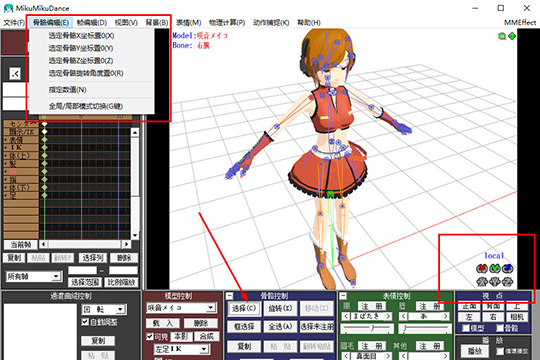Open the 帧编辑(D) menu
This screenshot has height=360, width=540.
(x=92, y=23)
